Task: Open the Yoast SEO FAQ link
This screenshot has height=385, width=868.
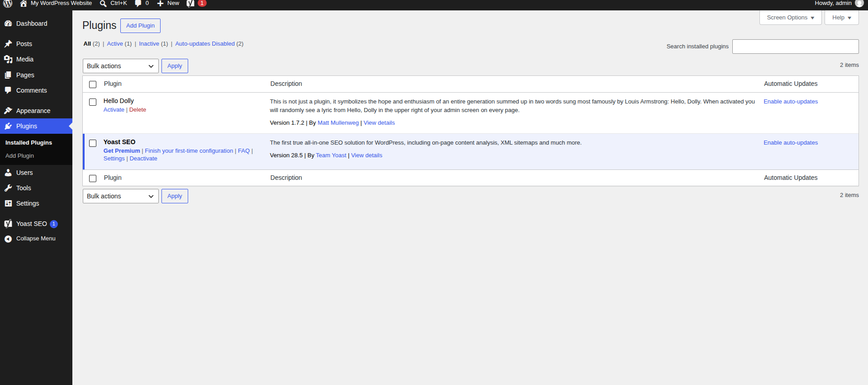Action: pyautogui.click(x=244, y=151)
